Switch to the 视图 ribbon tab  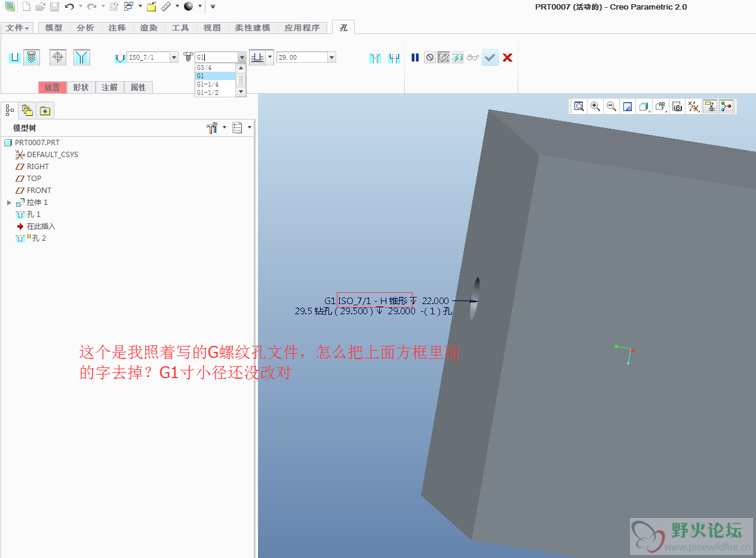click(212, 27)
